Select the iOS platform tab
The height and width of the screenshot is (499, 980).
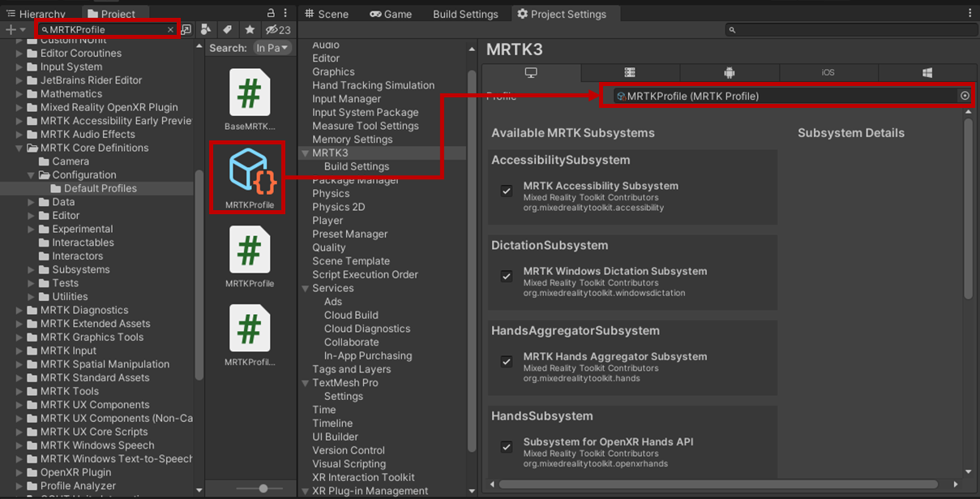coord(828,72)
